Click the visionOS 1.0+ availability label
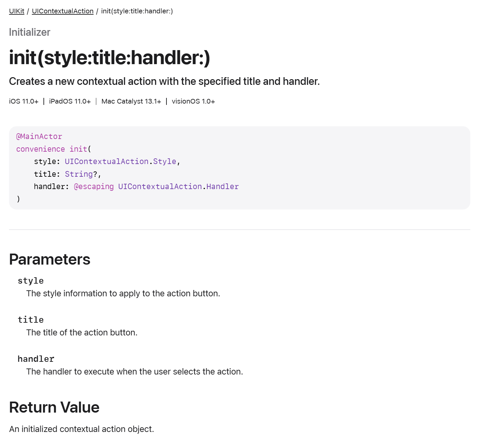 pos(194,101)
